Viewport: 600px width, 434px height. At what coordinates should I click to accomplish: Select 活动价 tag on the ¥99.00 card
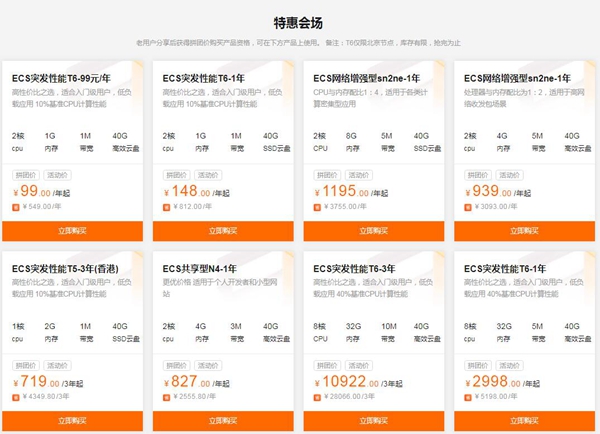pos(57,175)
